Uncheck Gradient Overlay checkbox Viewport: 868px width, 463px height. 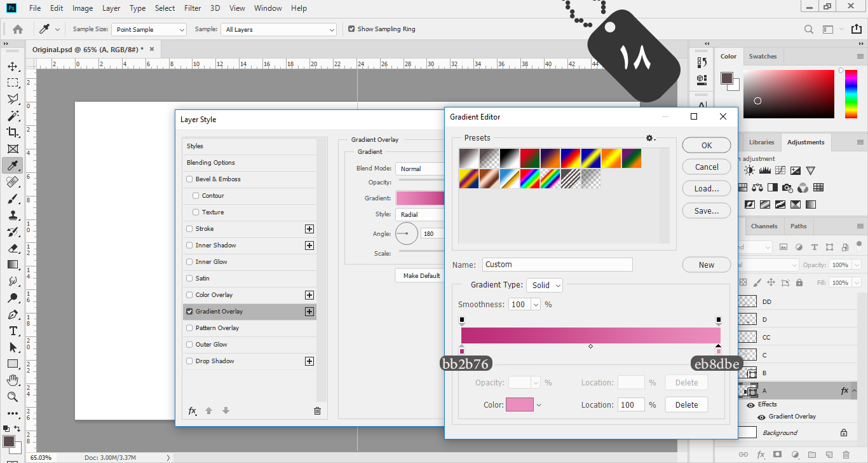189,312
